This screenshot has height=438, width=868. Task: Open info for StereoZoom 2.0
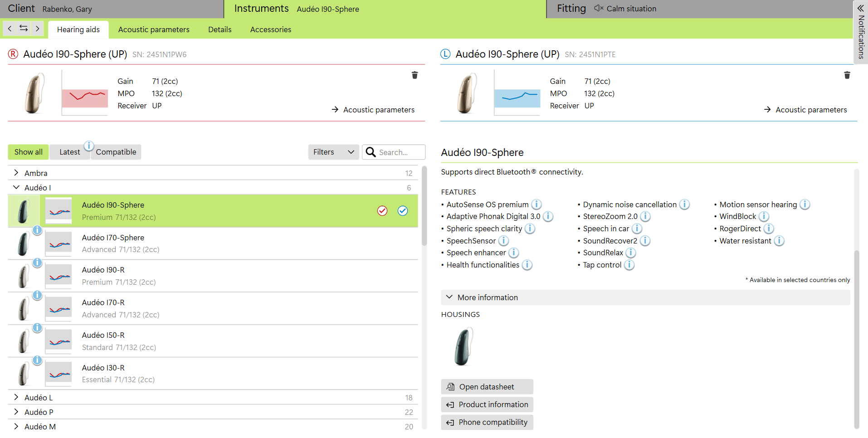click(x=645, y=216)
